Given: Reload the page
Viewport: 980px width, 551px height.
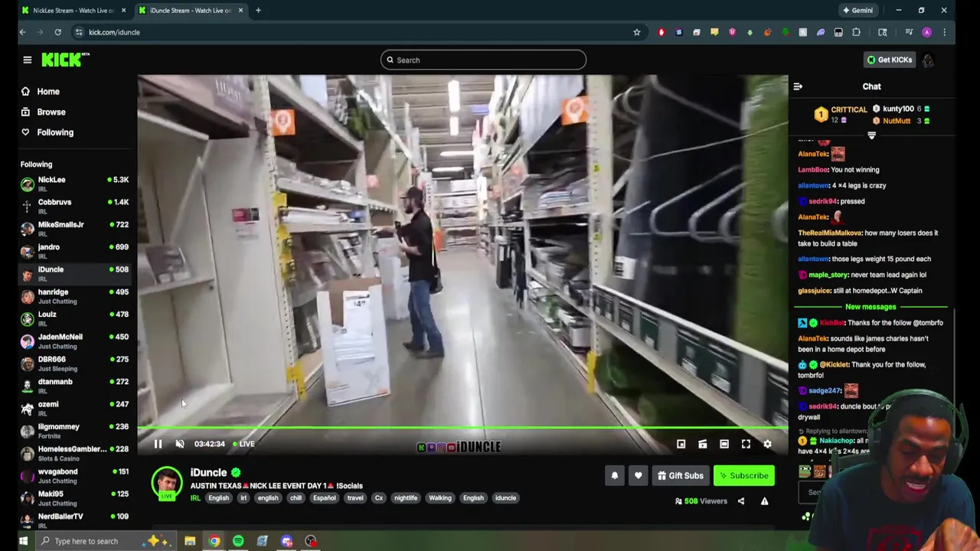Looking at the screenshot, I should tap(57, 32).
